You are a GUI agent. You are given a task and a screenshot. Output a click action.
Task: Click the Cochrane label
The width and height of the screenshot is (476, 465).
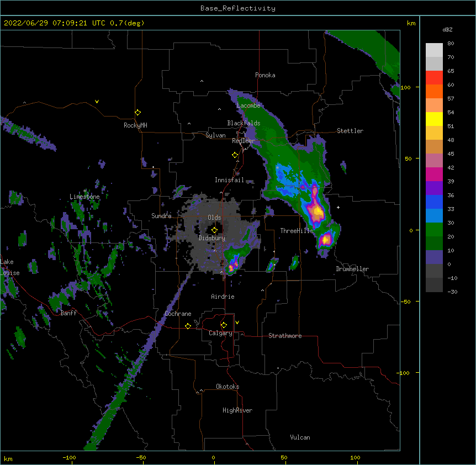pyautogui.click(x=178, y=314)
